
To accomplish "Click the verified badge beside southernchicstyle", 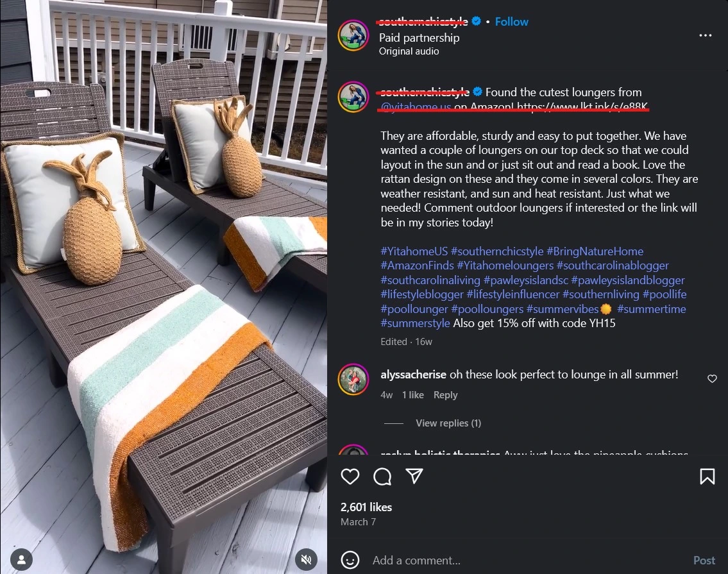I will [x=476, y=21].
